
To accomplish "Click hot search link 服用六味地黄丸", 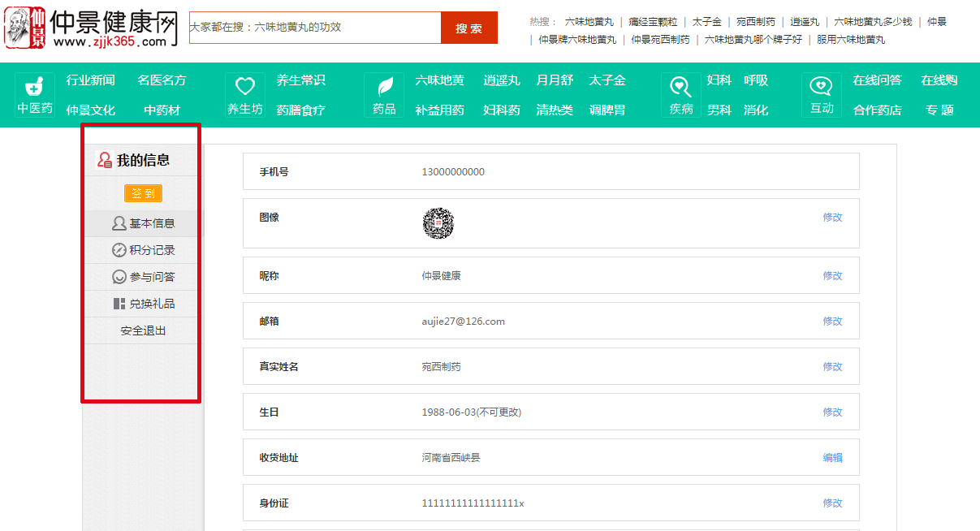I will [x=851, y=39].
